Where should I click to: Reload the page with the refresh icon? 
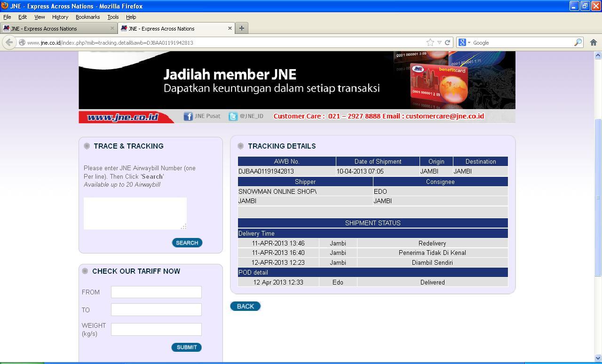point(448,42)
